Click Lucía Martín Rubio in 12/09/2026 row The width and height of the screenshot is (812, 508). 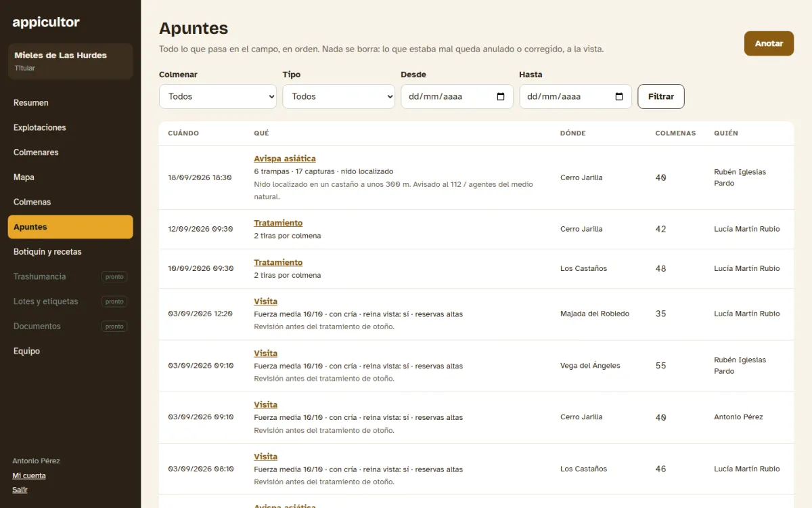click(747, 229)
